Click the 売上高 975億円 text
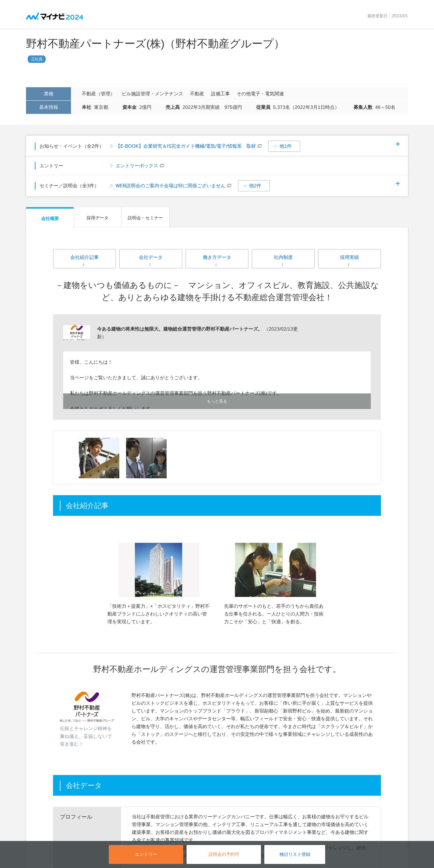Viewport: 434px width, 868px height. (204, 107)
